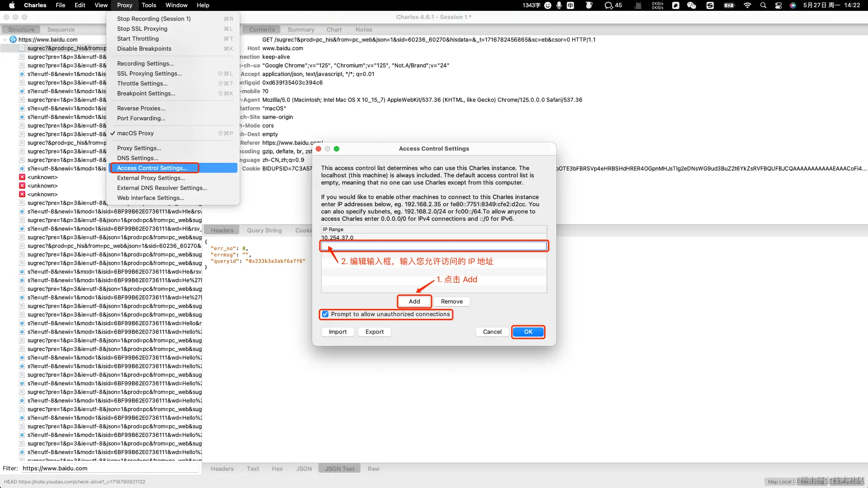
Task: Click the microphone menu bar icon
Action: coord(559,5)
